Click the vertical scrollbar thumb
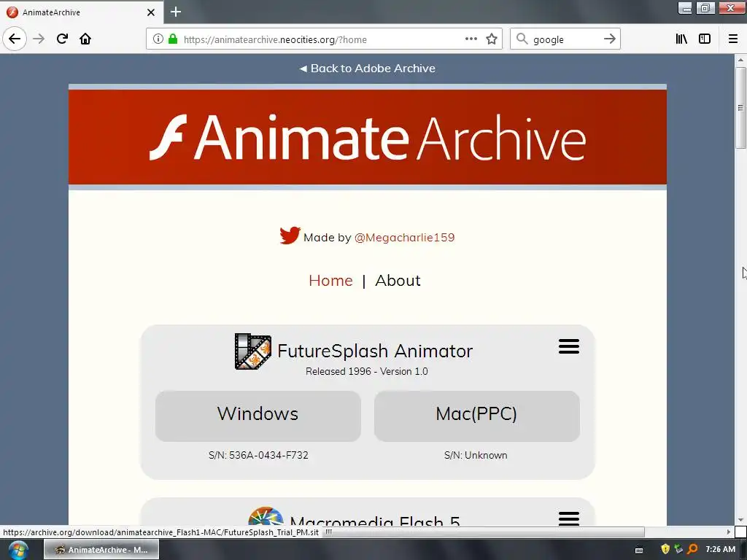 (x=740, y=108)
